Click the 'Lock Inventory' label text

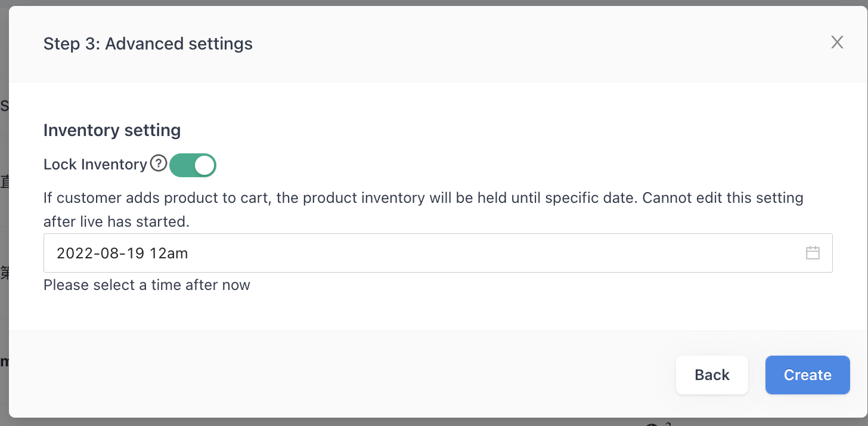point(95,164)
